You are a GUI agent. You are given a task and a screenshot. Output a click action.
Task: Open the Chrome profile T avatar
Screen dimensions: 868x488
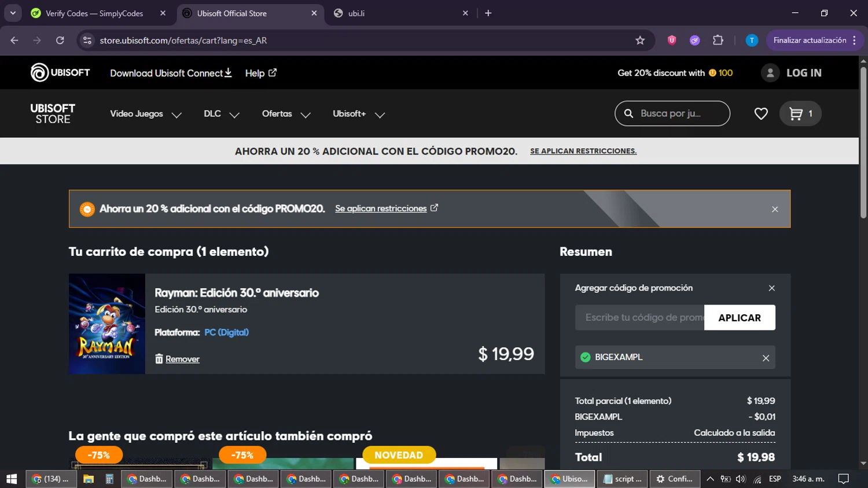point(752,40)
